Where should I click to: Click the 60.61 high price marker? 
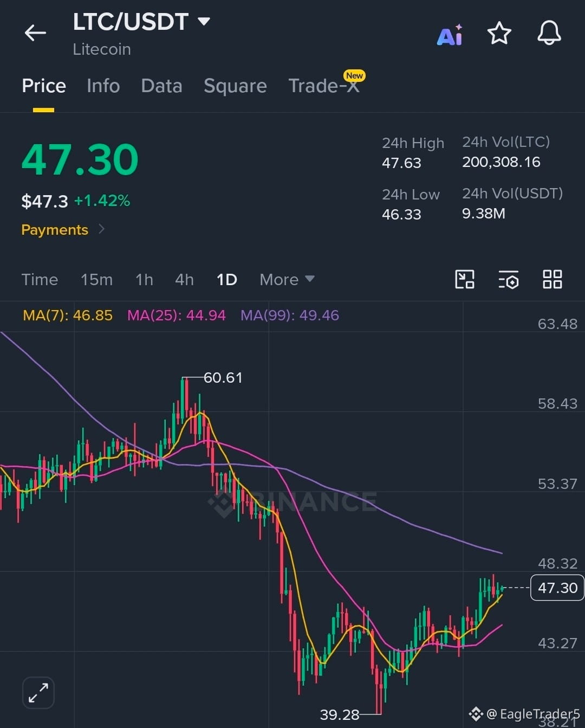[223, 377]
